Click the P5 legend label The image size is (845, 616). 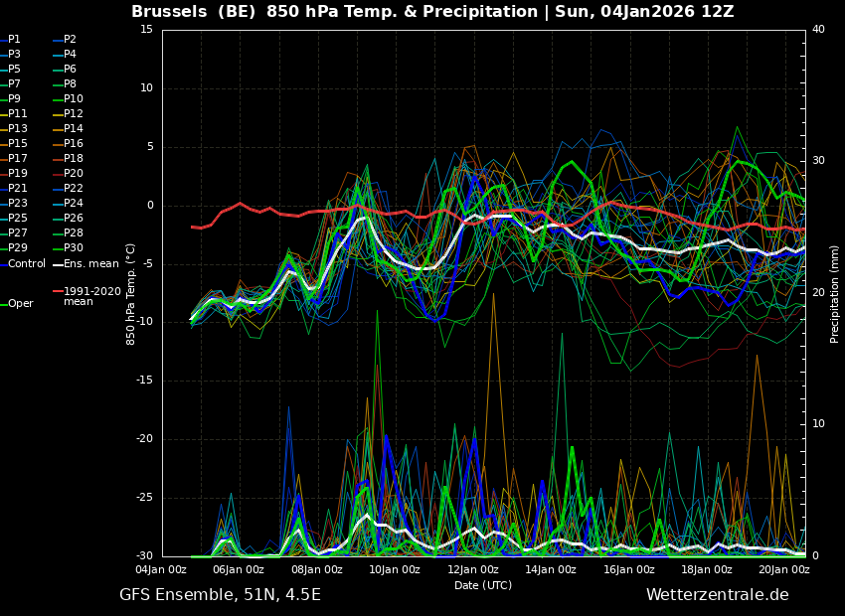[x=14, y=69]
